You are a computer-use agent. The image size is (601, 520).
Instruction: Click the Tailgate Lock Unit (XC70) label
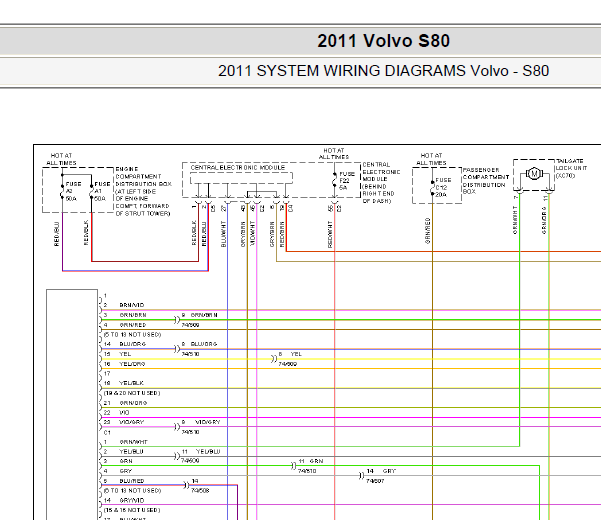point(571,168)
